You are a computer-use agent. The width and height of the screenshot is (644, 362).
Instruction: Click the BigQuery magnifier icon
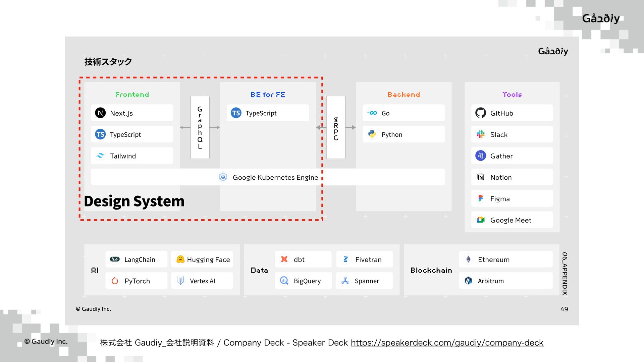pyautogui.click(x=284, y=281)
